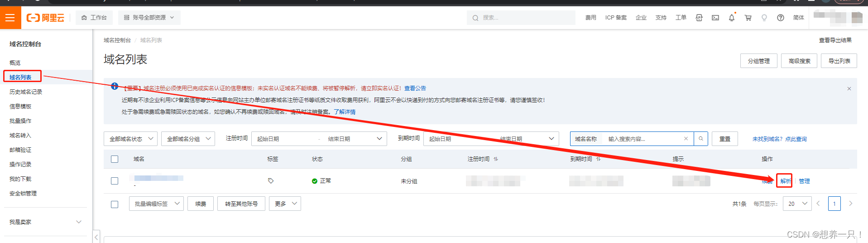The image size is (868, 243).
Task: Click the top search box
Action: point(521,18)
